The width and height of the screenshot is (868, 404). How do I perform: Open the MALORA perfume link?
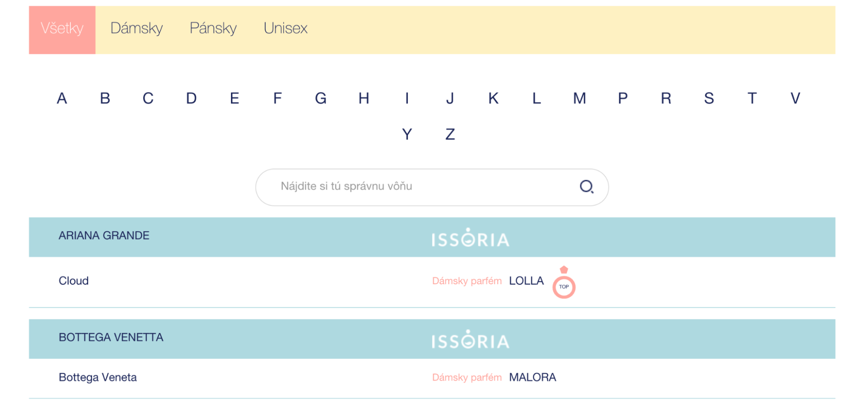click(x=532, y=377)
